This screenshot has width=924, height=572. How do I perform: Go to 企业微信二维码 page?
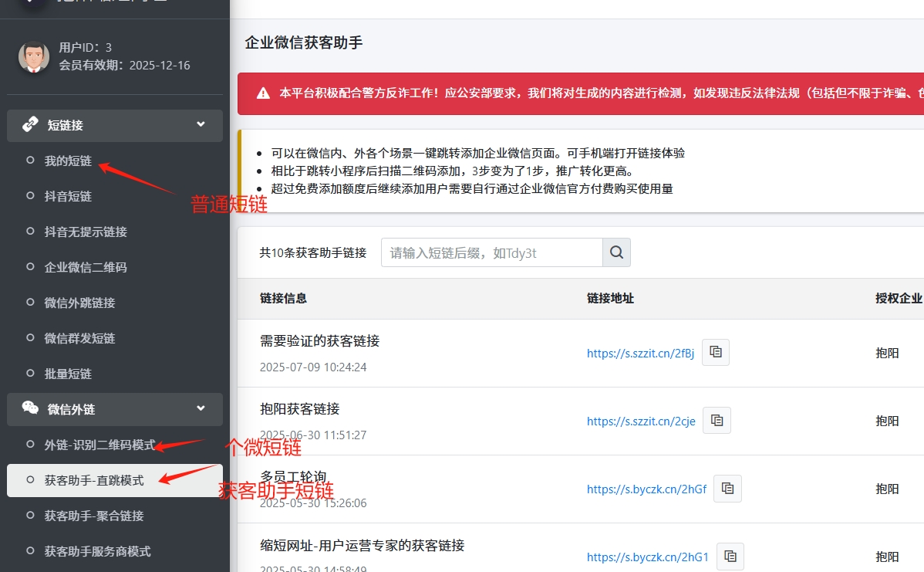pos(86,268)
